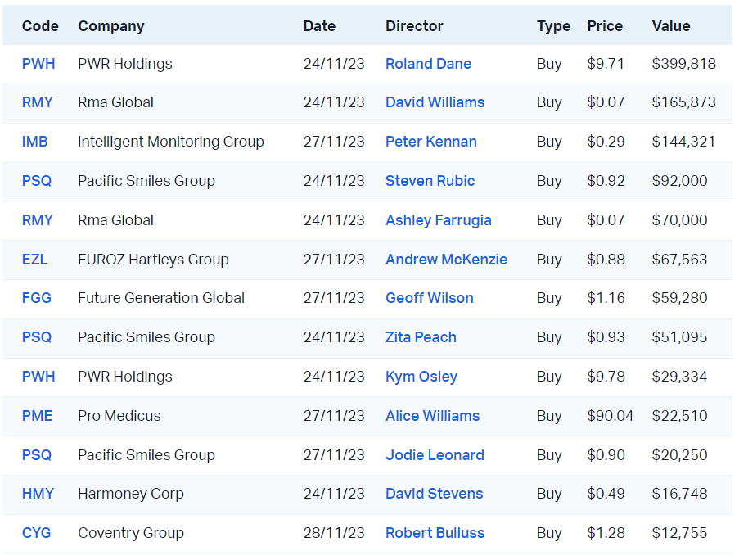Click the FGG code link

[x=36, y=298]
